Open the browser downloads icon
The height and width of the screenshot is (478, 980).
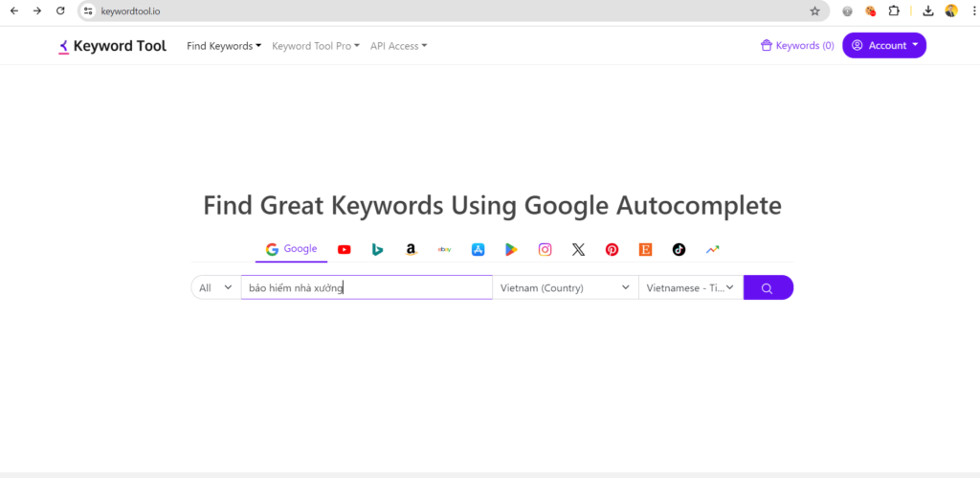(928, 11)
